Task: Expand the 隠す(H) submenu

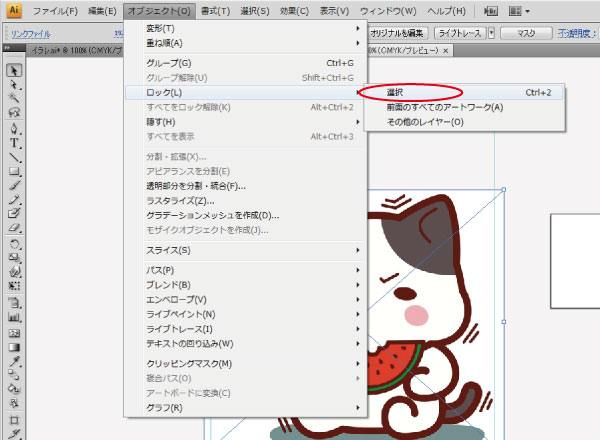Action: [x=246, y=122]
